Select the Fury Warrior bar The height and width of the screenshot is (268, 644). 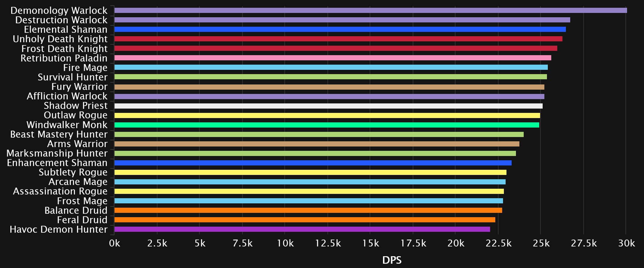[x=329, y=87]
